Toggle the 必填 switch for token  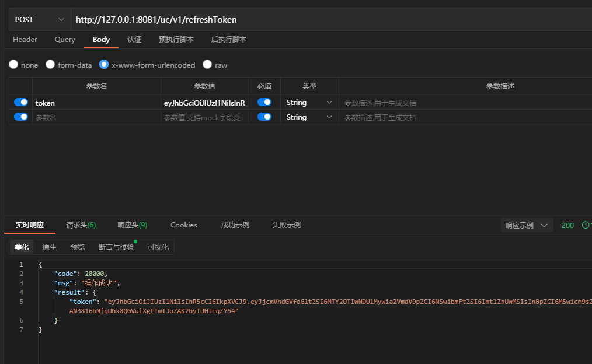point(264,102)
